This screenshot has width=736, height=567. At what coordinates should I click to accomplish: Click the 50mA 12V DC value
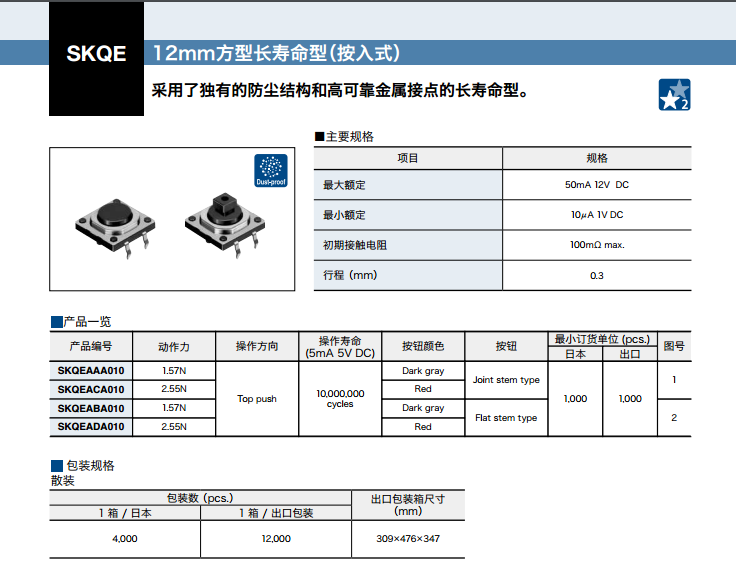click(597, 184)
